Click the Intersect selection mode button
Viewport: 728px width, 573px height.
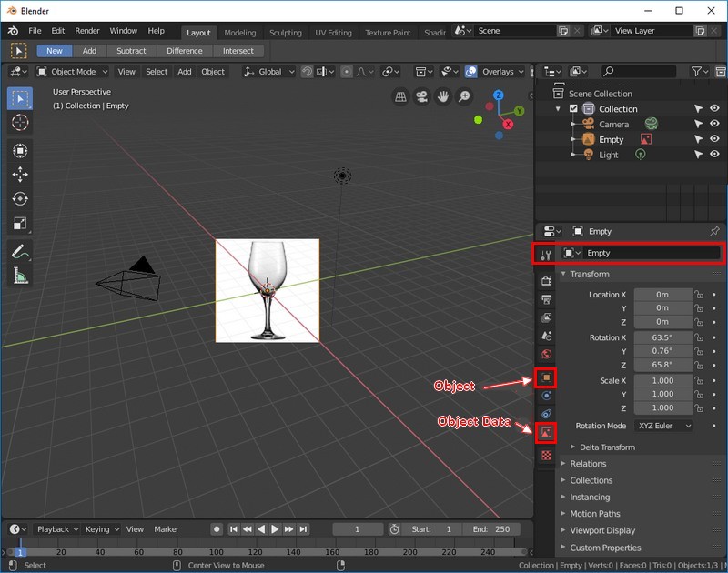coord(238,51)
